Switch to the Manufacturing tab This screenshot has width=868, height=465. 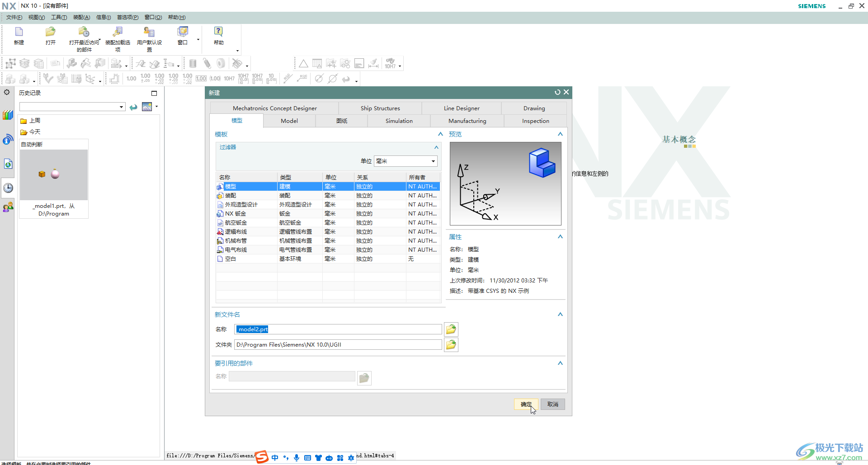(x=467, y=121)
